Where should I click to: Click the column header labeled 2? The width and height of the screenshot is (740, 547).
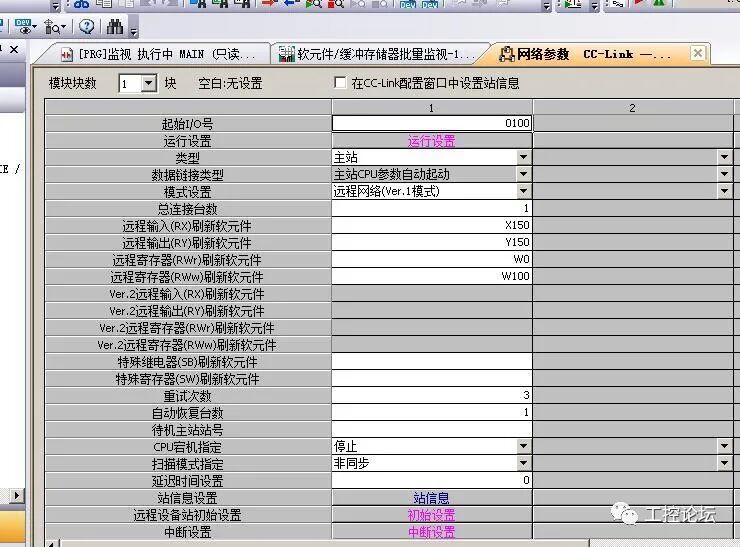click(x=633, y=108)
